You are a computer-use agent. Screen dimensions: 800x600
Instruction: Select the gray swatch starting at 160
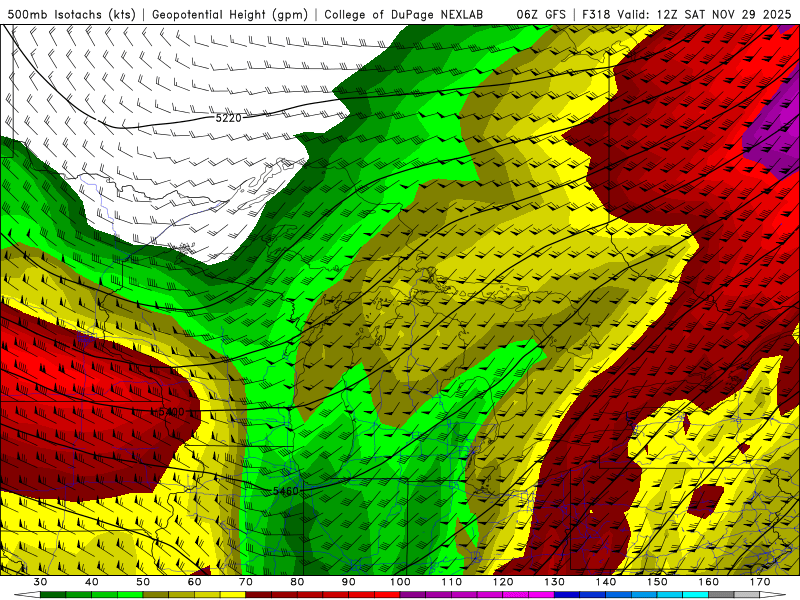(721, 595)
